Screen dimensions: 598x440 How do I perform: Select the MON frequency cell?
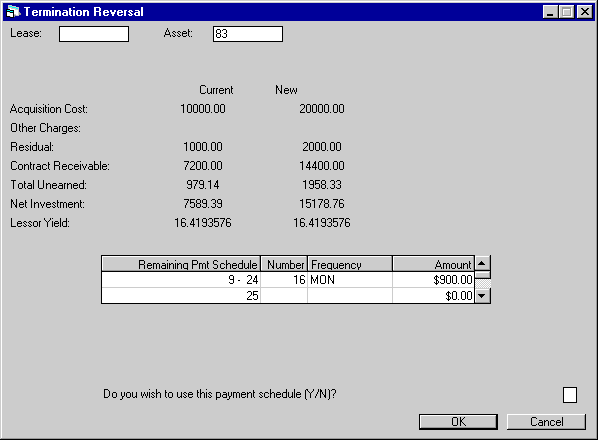(350, 280)
